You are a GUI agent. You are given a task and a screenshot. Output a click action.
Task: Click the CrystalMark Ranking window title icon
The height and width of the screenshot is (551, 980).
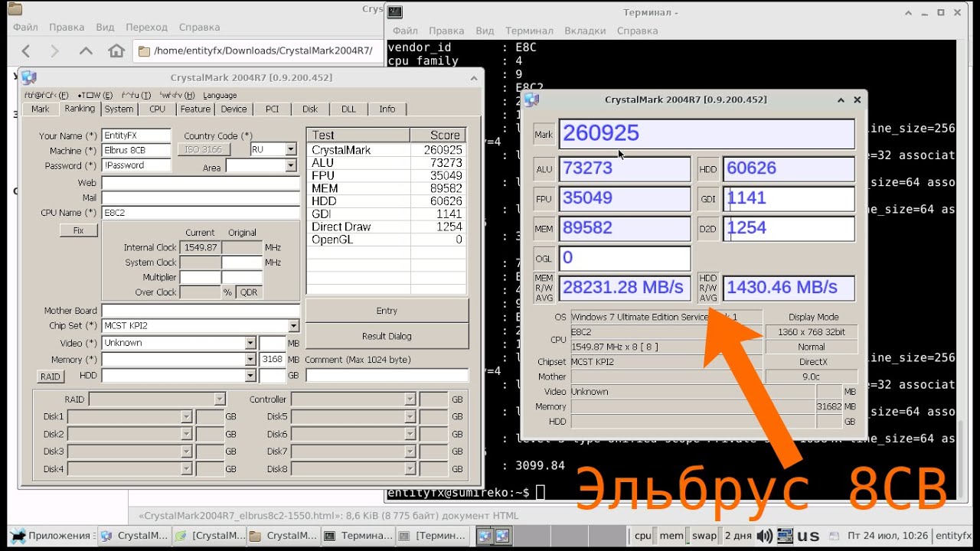coord(28,77)
